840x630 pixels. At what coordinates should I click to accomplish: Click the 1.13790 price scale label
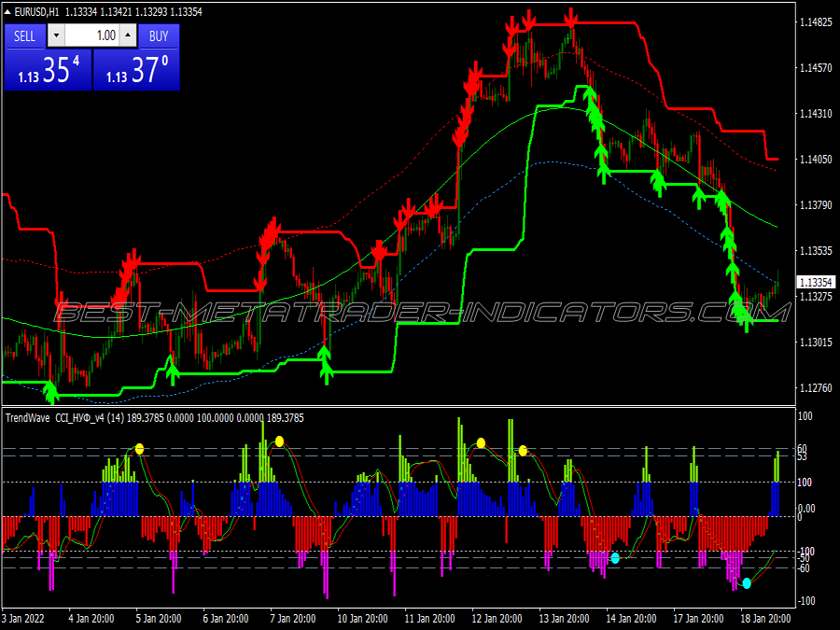click(x=816, y=204)
